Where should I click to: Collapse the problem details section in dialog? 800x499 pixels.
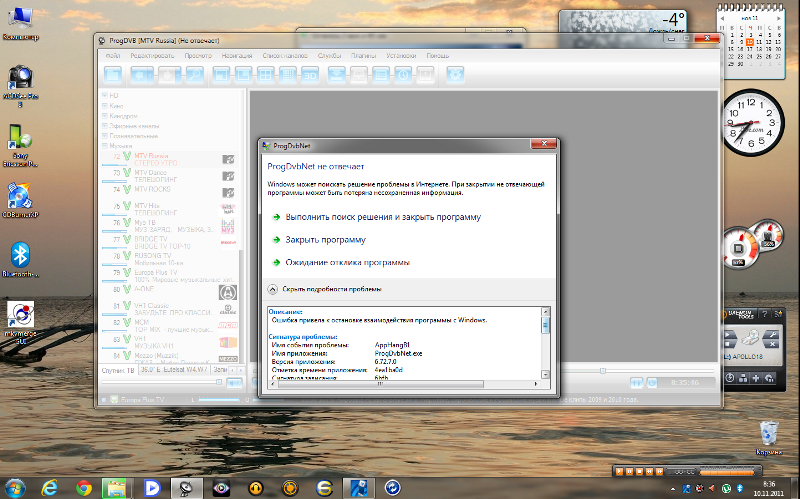pyautogui.click(x=271, y=288)
